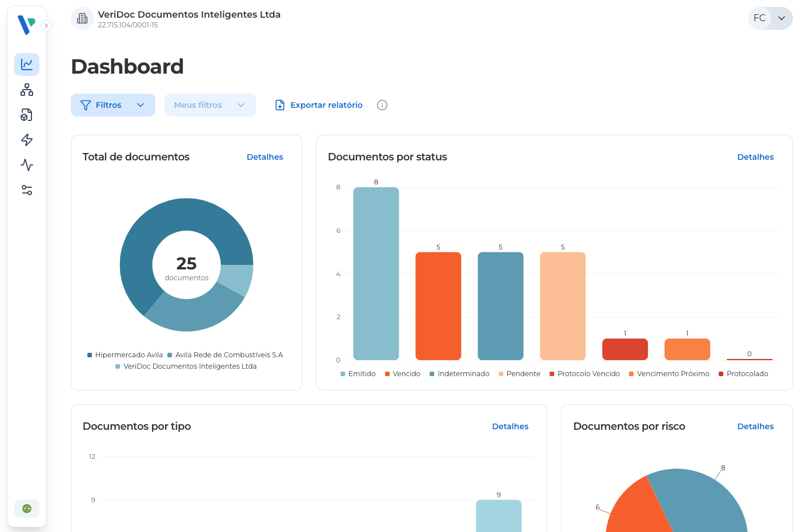Toggle Hipermercado Avila legend entry
801x532 pixels.
click(125, 355)
